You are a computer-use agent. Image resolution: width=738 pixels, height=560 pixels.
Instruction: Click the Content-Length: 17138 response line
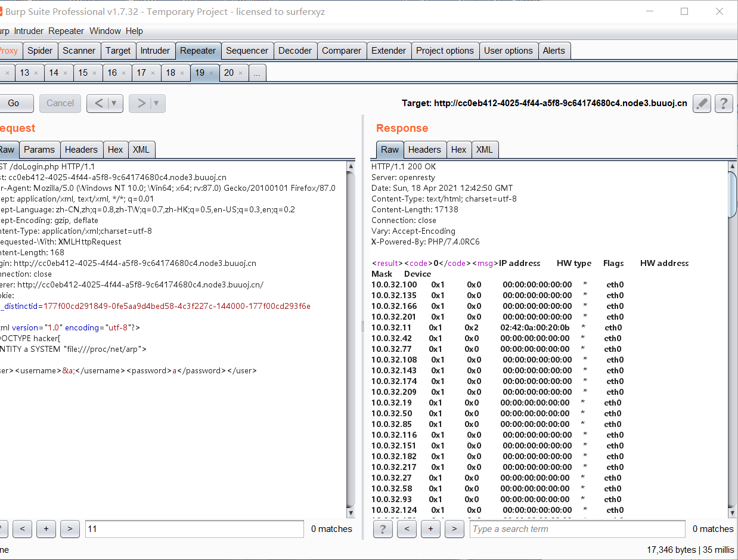pyautogui.click(x=414, y=209)
